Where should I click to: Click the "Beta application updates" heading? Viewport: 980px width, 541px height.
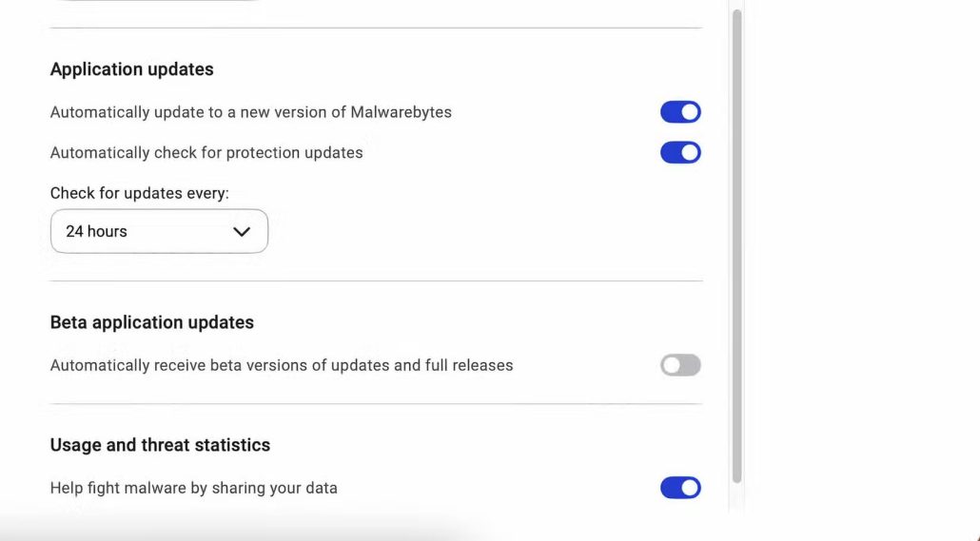pos(151,322)
